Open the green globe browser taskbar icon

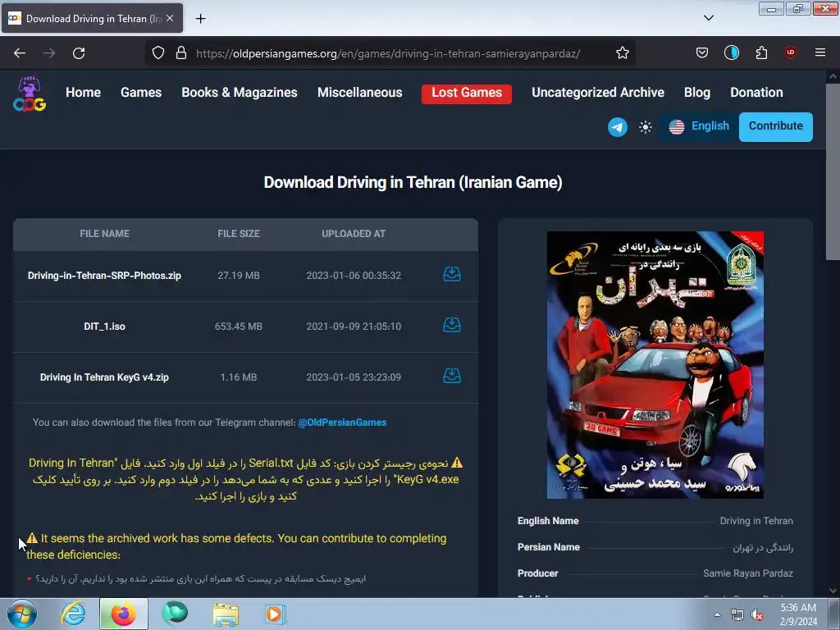click(175, 614)
